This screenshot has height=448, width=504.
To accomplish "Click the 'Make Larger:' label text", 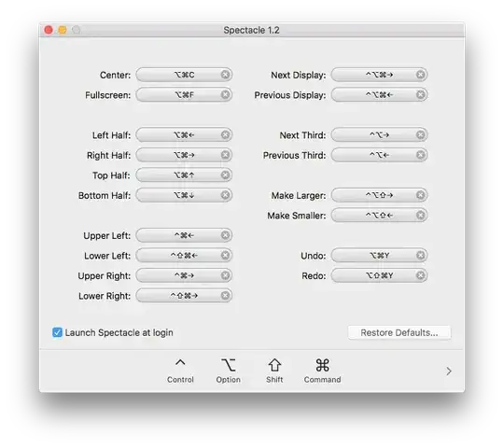I will pyautogui.click(x=299, y=195).
